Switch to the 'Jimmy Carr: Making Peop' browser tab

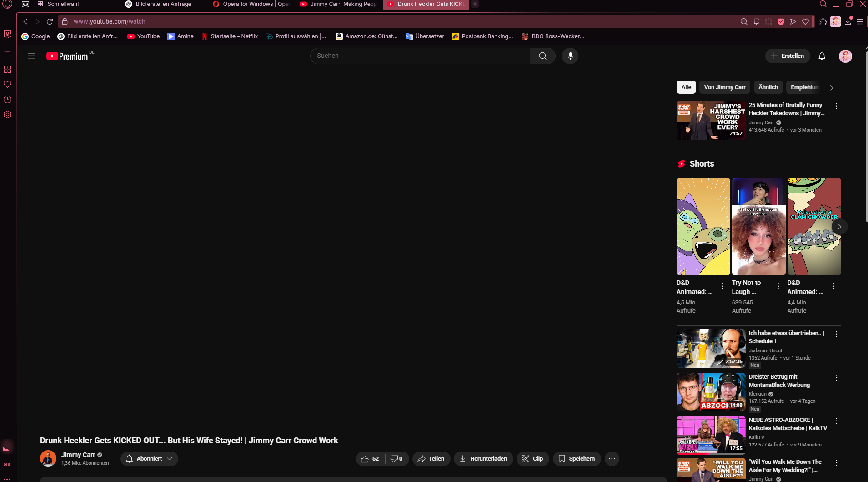(x=339, y=4)
